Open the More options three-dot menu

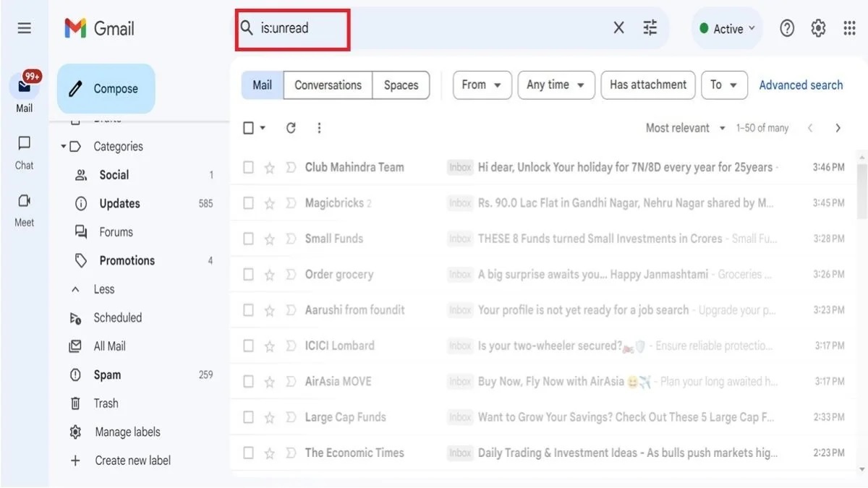click(x=319, y=128)
